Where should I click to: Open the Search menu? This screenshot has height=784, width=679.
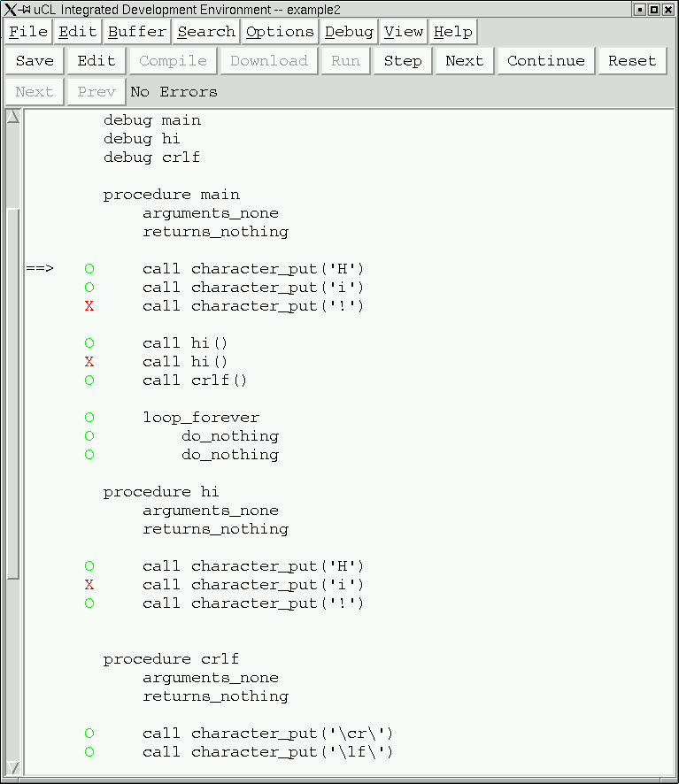click(x=206, y=32)
